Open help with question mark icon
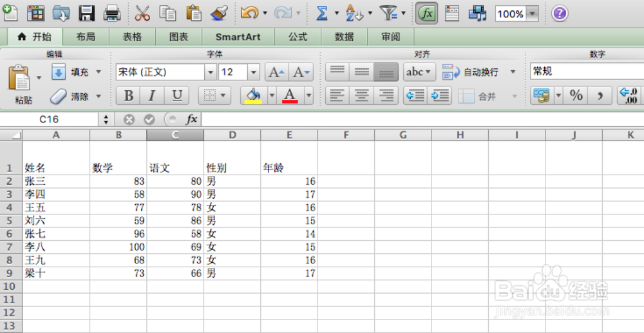 [x=560, y=14]
